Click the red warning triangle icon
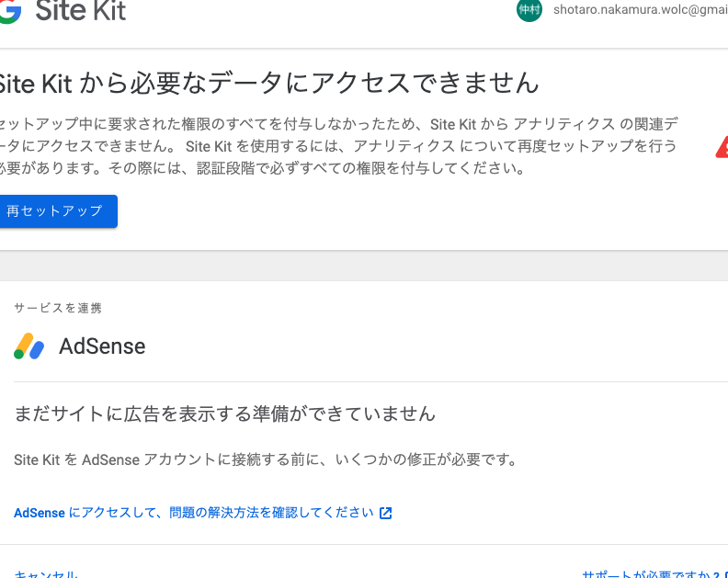This screenshot has width=728, height=578. pos(722,146)
